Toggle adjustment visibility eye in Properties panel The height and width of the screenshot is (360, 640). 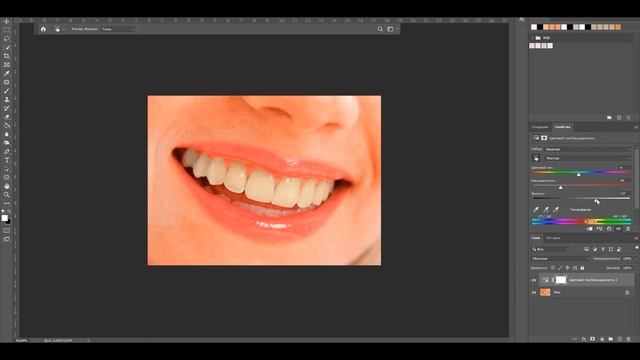(618, 229)
